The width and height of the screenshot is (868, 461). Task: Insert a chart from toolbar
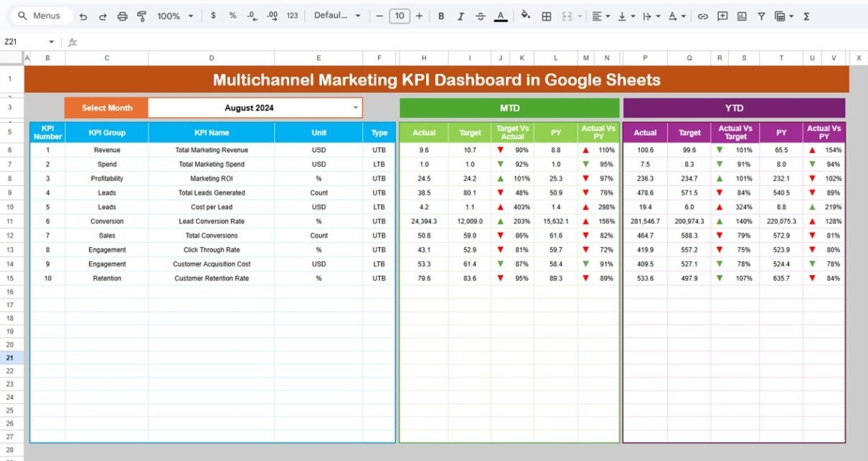click(742, 16)
